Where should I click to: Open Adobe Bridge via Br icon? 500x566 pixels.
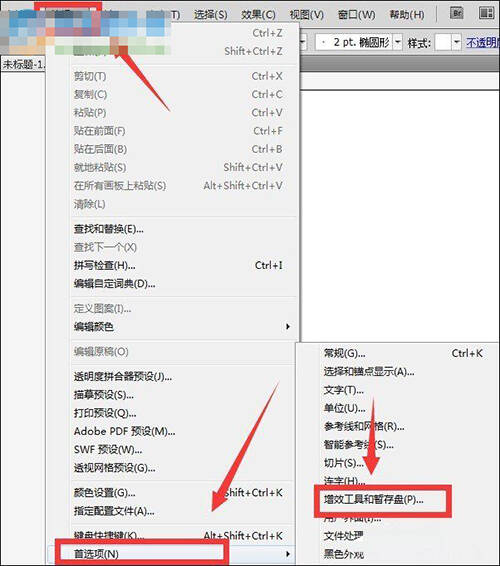[457, 13]
